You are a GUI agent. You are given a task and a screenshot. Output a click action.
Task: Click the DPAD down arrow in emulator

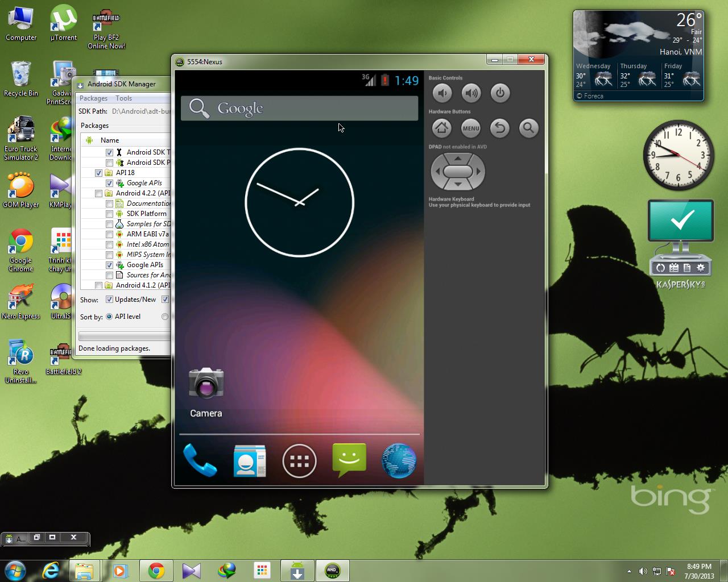[458, 184]
